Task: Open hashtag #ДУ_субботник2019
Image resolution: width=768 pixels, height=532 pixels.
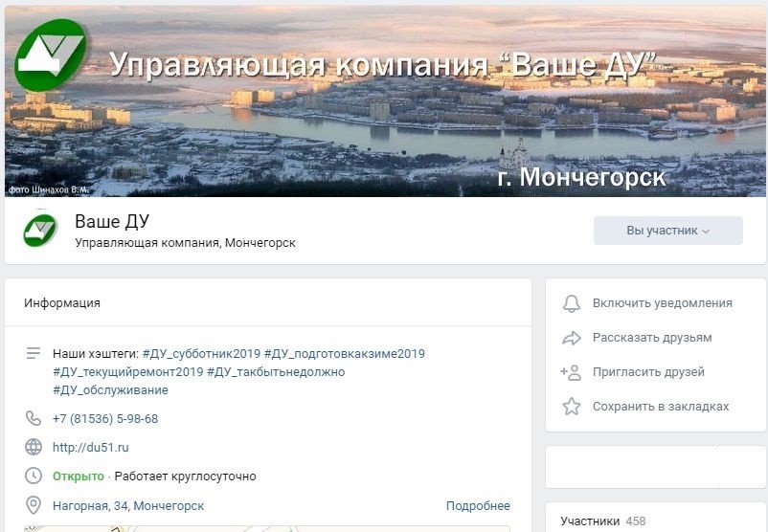Action: 201,354
